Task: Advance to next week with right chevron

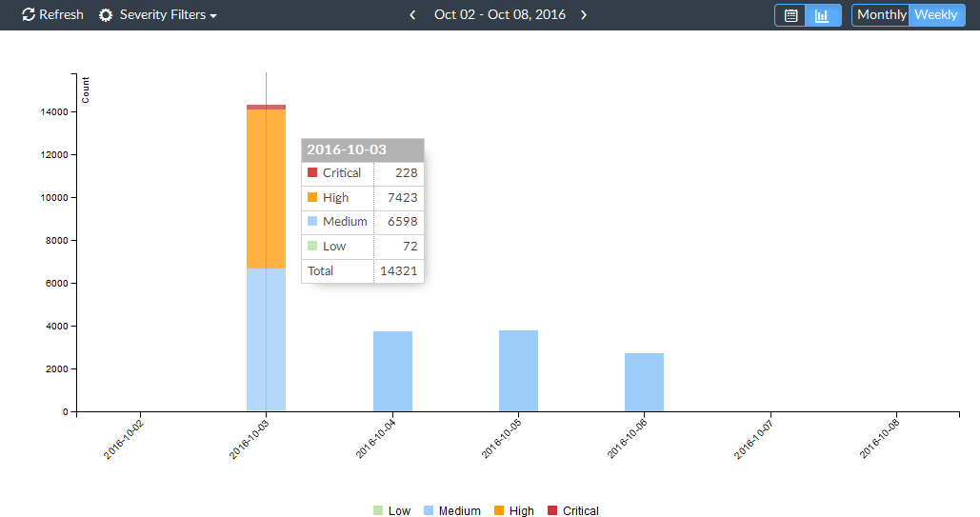Action: pyautogui.click(x=584, y=15)
